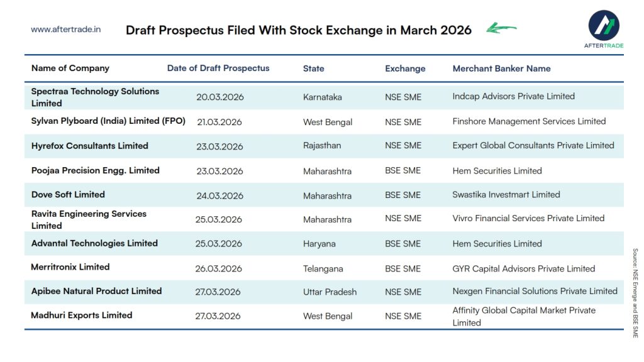Viewport: 644px width, 362px height.
Task: Click Apibee Natural Product Limited
Action: click(x=97, y=291)
